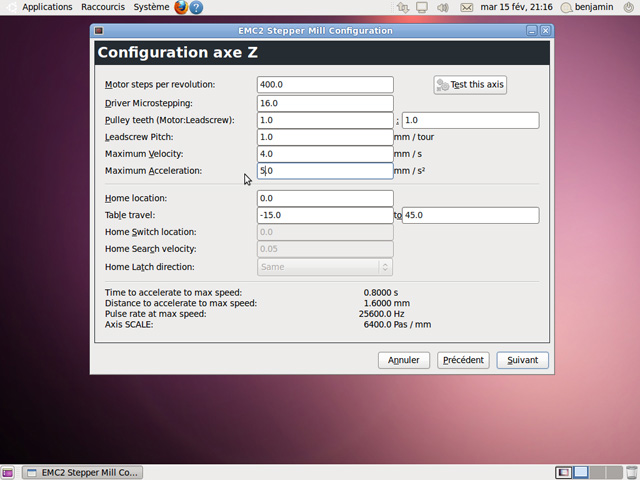
Task: Click the '25600.0 Hz' value
Action: coord(381,314)
